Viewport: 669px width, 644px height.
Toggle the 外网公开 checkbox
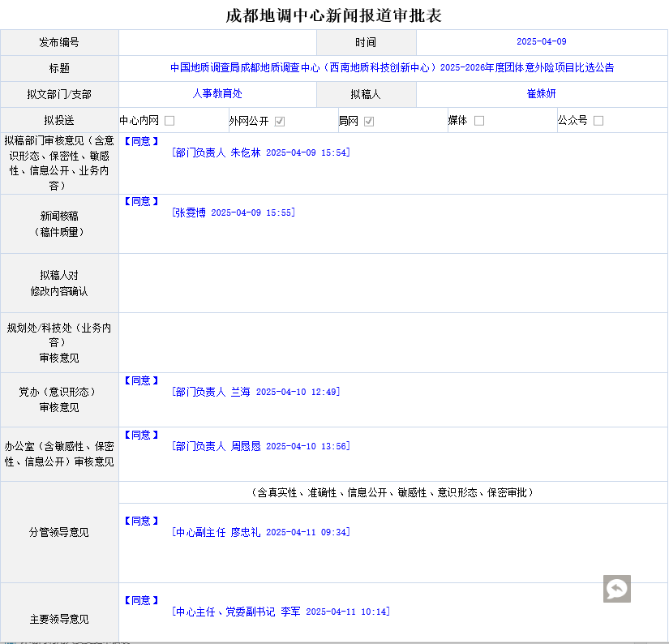(x=280, y=121)
